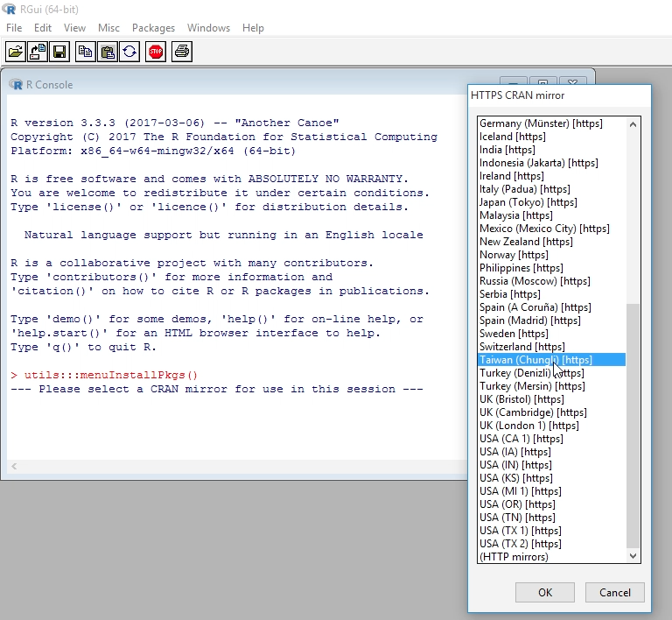This screenshot has width=672, height=620.
Task: Select Serbia [https] mirror
Action: 551,294
